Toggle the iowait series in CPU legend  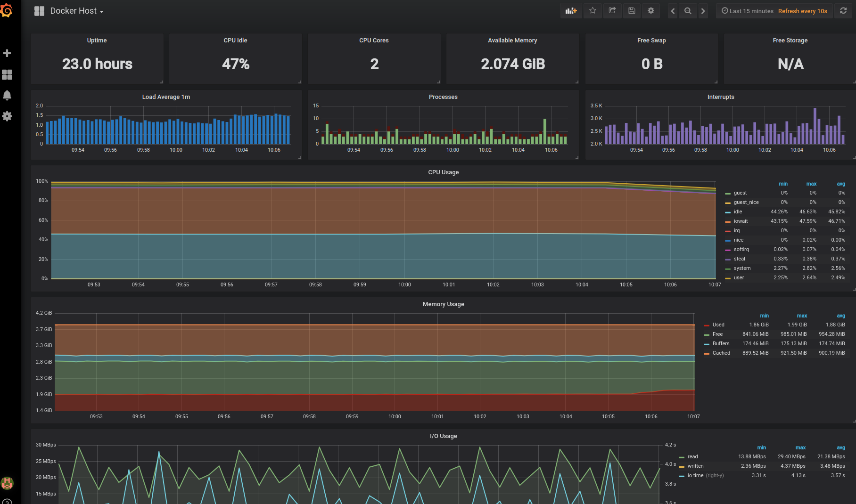[x=741, y=221]
